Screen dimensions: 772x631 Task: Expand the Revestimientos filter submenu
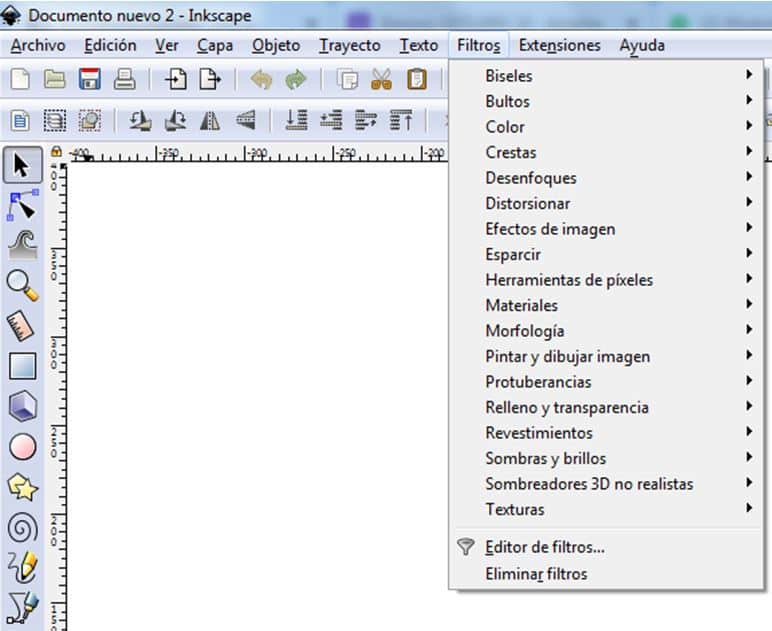coord(607,433)
